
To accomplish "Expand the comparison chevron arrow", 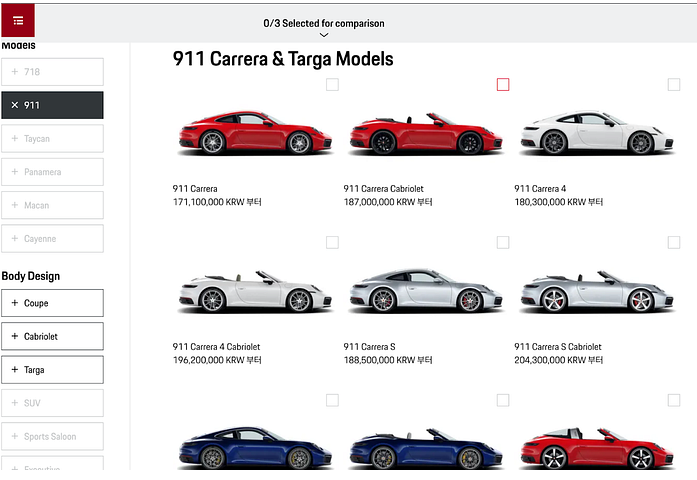I will pyautogui.click(x=324, y=35).
